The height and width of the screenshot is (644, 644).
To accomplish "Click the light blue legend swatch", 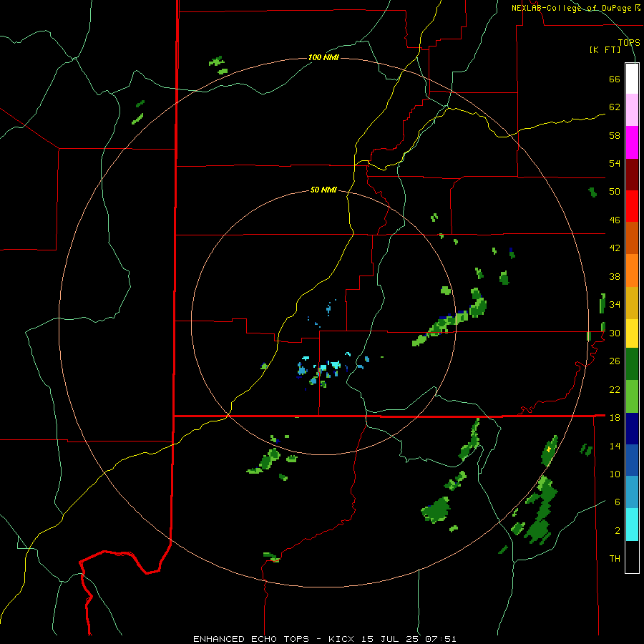I will pos(632,492).
